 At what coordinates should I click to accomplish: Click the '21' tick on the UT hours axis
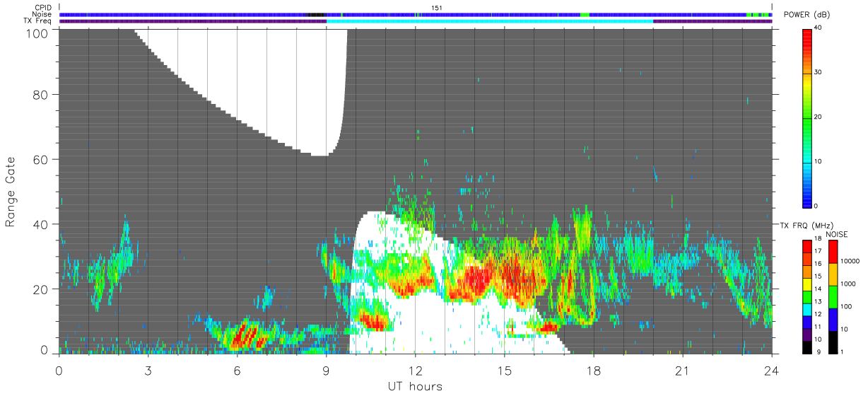coord(682,371)
